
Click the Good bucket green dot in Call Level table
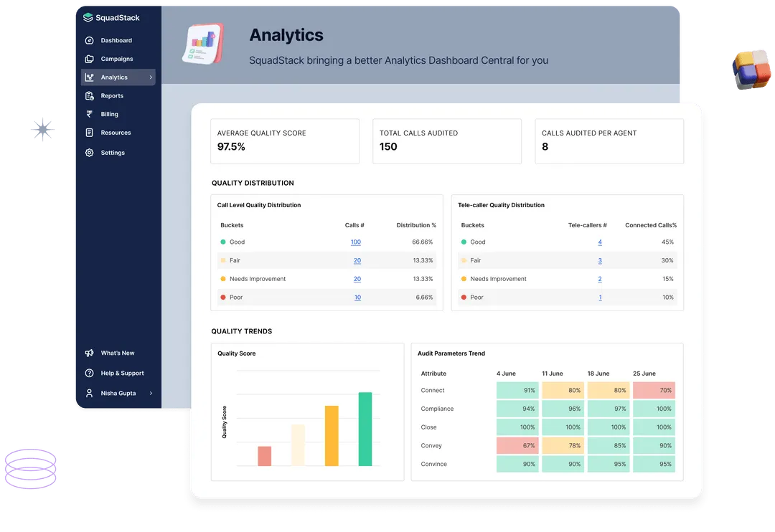[223, 242]
